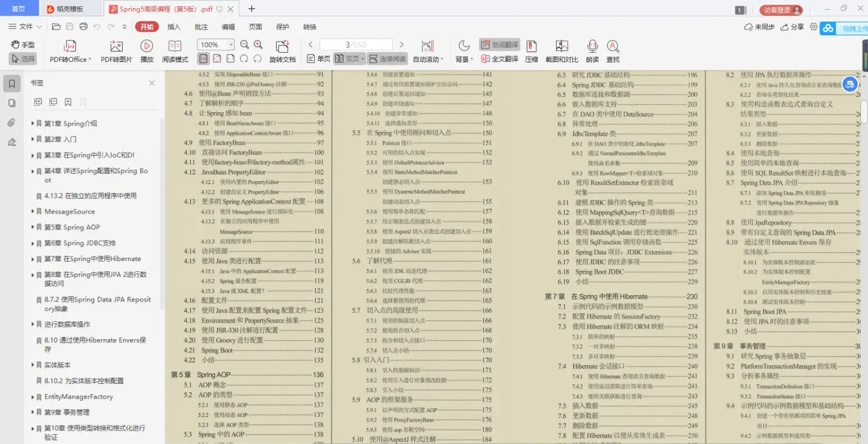868x444 pixels.
Task: Click the 未同步 sync button
Action: [759, 27]
